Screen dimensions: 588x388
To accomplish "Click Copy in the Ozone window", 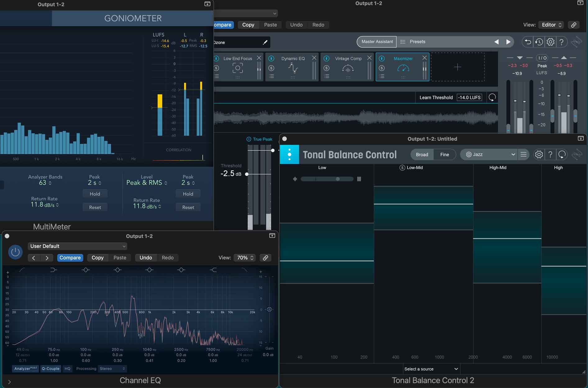I will tap(248, 25).
